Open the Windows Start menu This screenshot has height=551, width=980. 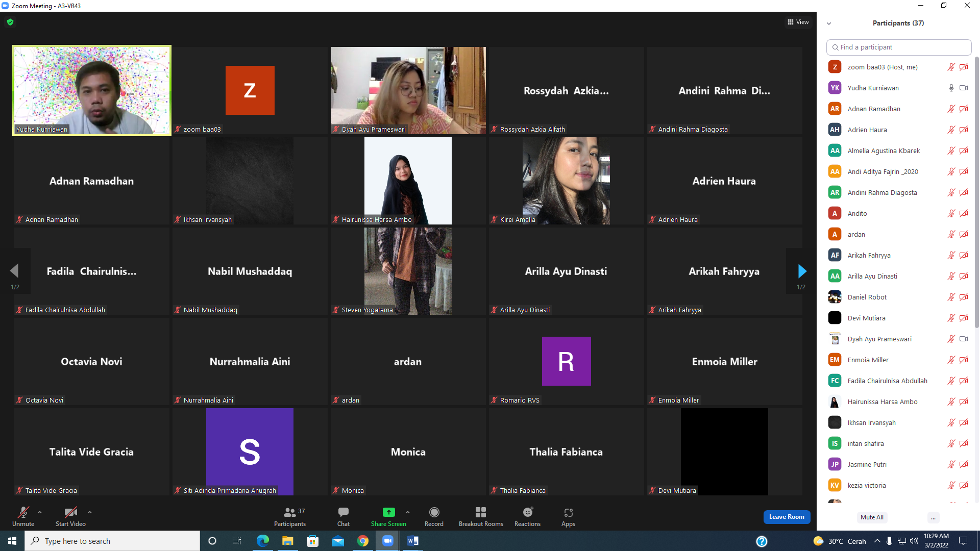coord(12,541)
